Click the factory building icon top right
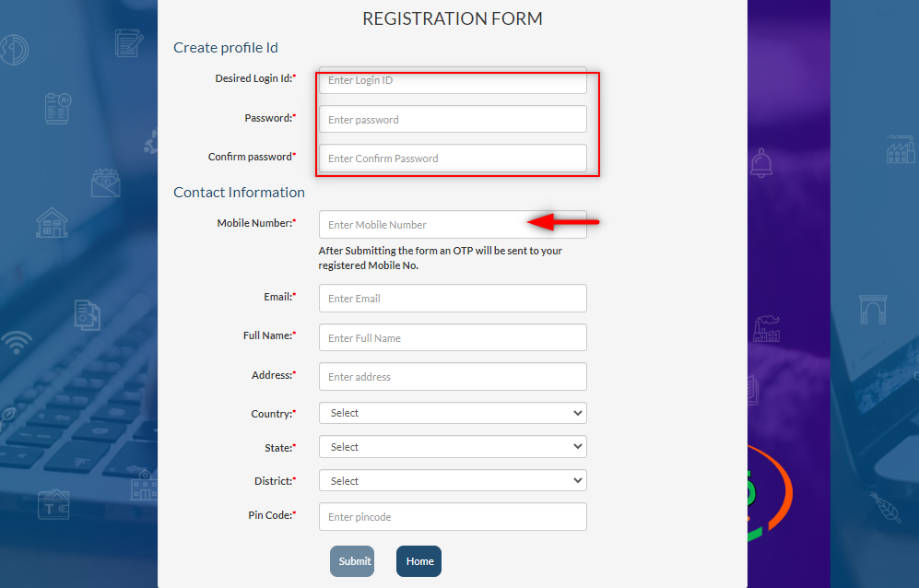 pos(901,149)
